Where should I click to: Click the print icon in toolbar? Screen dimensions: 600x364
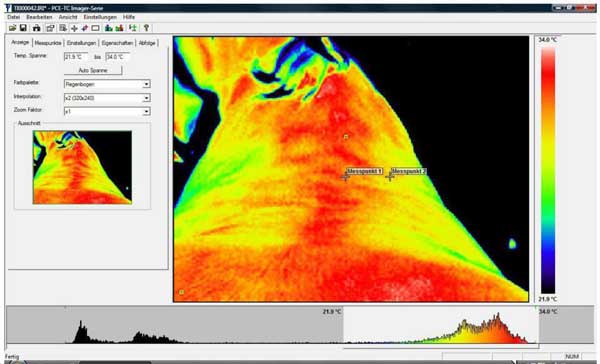coord(36,28)
